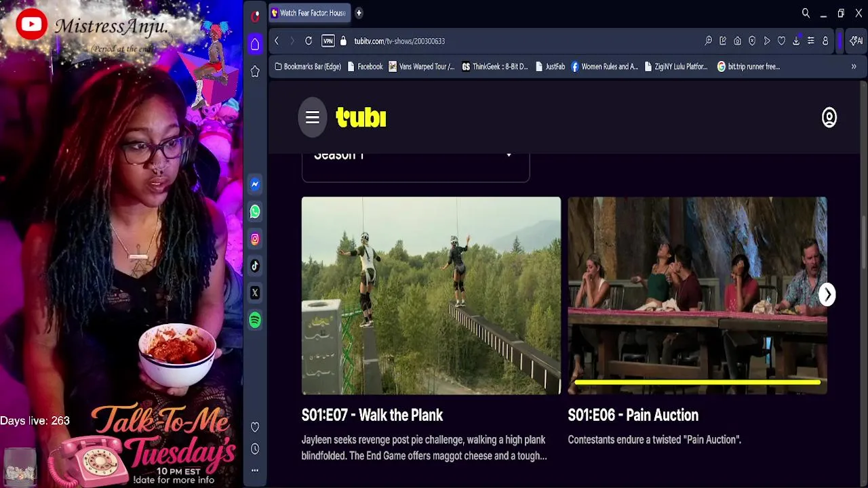Screen dimensions: 868x488
Task: Open the S01:E06 - Pain Auction title
Action: pyautogui.click(x=633, y=415)
